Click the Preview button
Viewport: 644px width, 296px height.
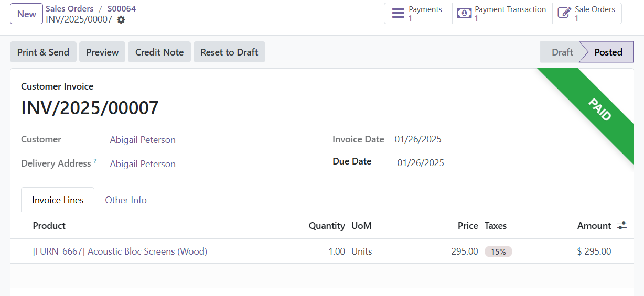(x=102, y=52)
